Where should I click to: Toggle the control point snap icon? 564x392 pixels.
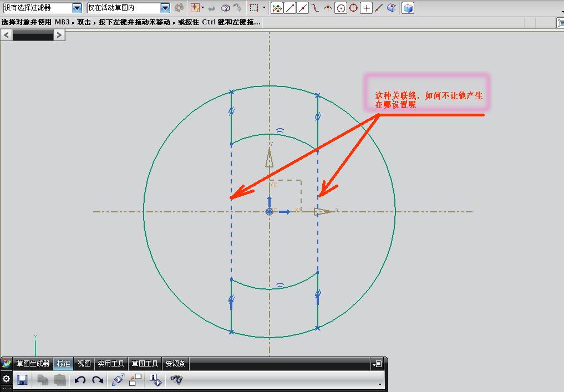click(x=315, y=8)
